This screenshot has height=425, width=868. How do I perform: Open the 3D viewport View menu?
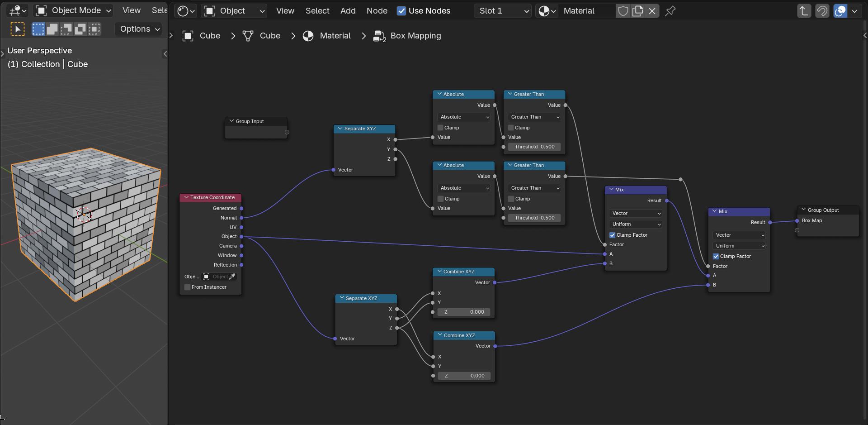[x=131, y=10]
